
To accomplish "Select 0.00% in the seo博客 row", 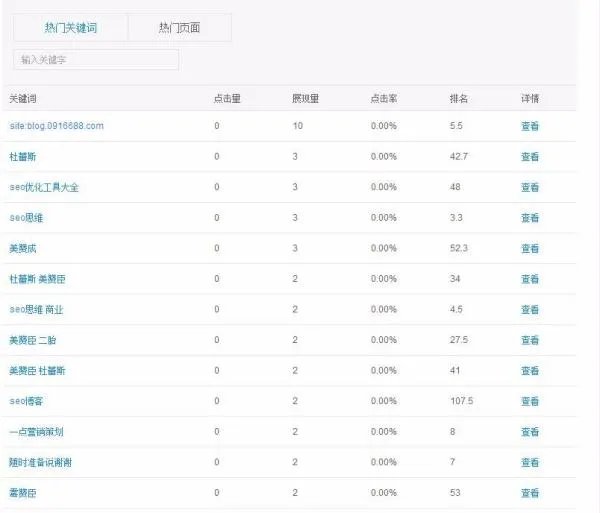I will (383, 401).
